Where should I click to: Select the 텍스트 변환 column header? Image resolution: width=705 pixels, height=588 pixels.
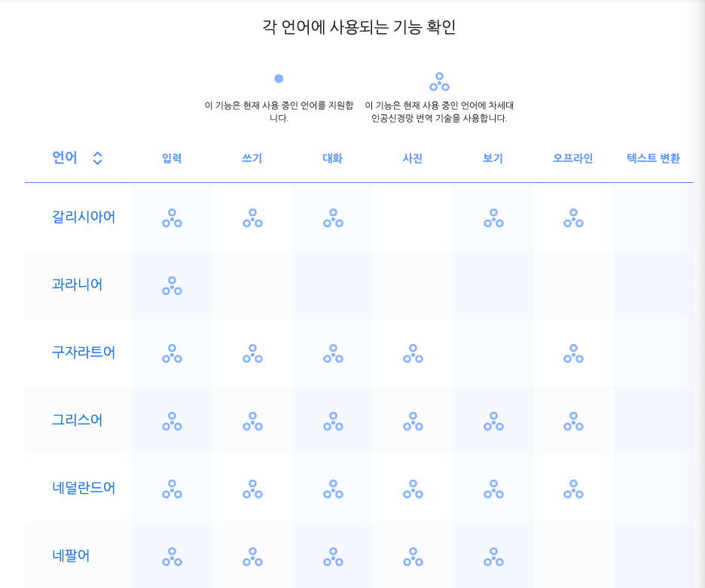(x=653, y=158)
